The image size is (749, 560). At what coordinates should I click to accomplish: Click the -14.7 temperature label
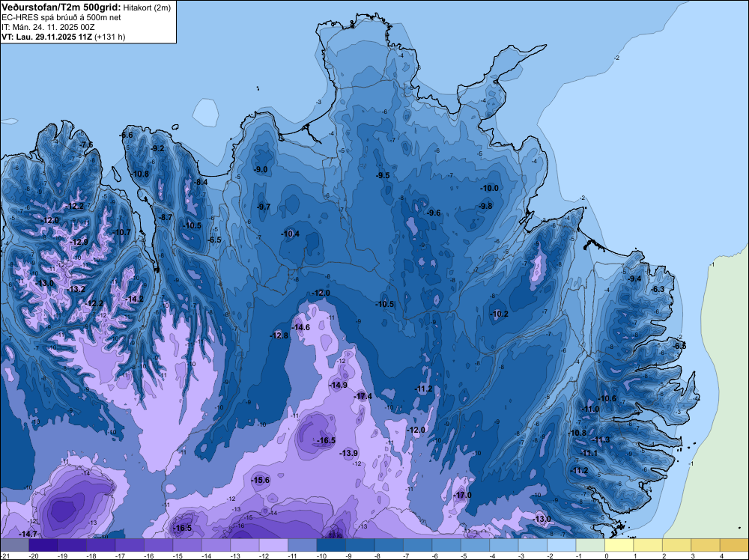(28, 534)
